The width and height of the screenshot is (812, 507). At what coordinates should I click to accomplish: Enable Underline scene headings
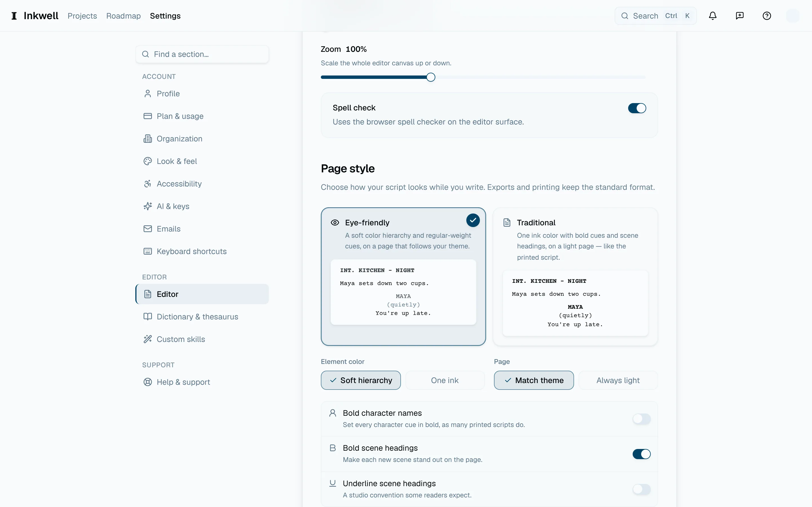click(641, 489)
